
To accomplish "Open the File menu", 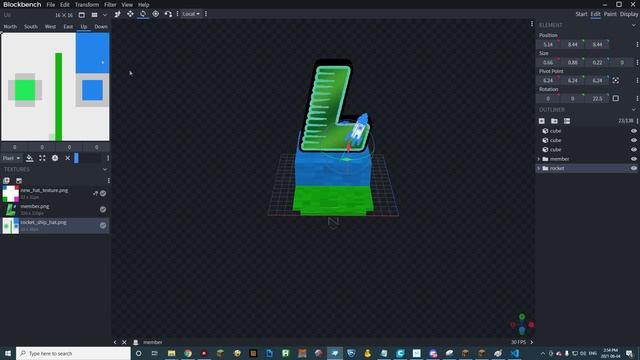I will (51, 4).
